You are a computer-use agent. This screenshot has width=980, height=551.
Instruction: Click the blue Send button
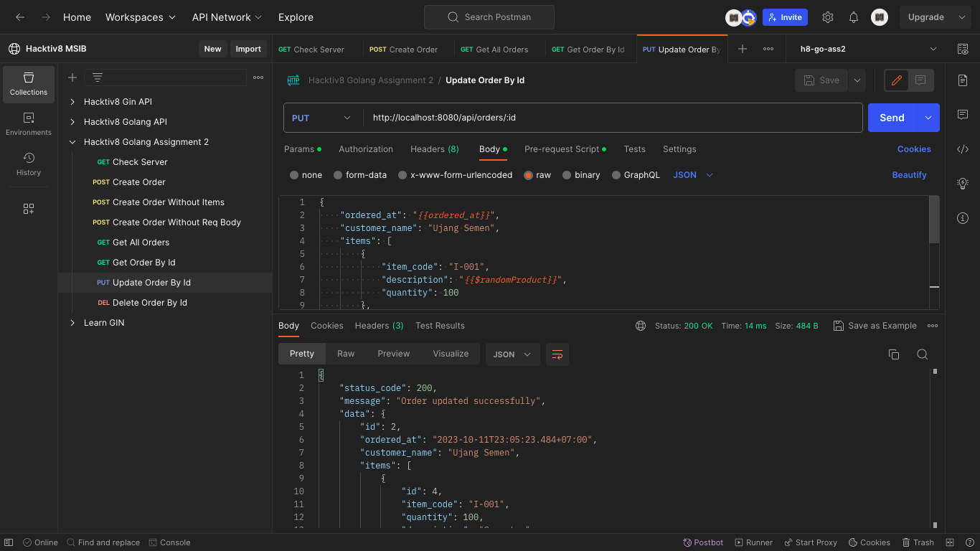click(x=892, y=118)
